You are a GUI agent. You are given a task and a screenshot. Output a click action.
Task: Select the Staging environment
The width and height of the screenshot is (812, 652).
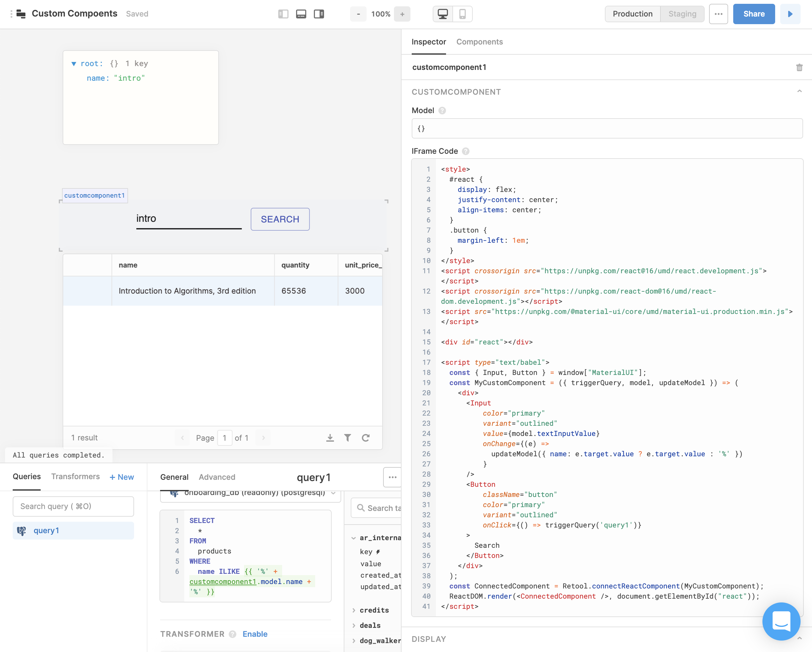(682, 14)
